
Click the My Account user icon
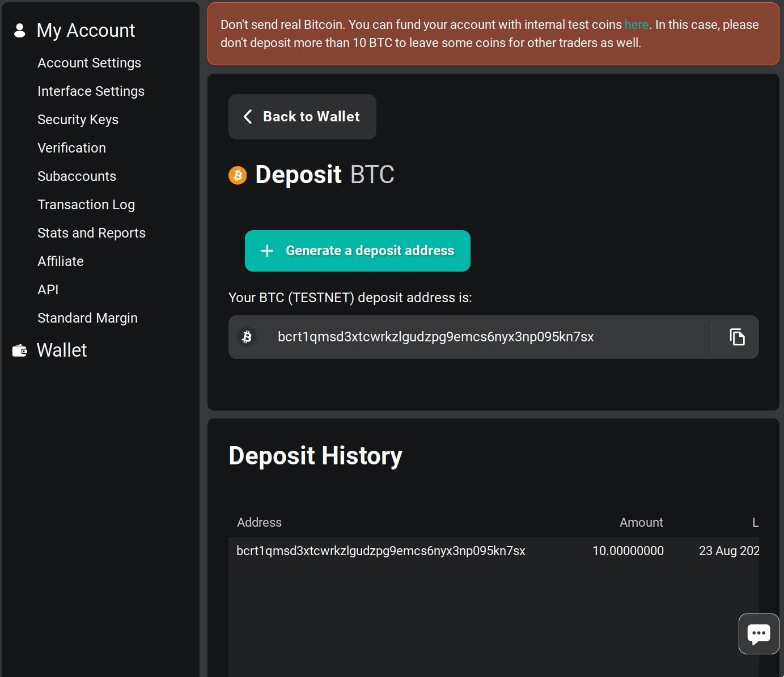tap(20, 31)
